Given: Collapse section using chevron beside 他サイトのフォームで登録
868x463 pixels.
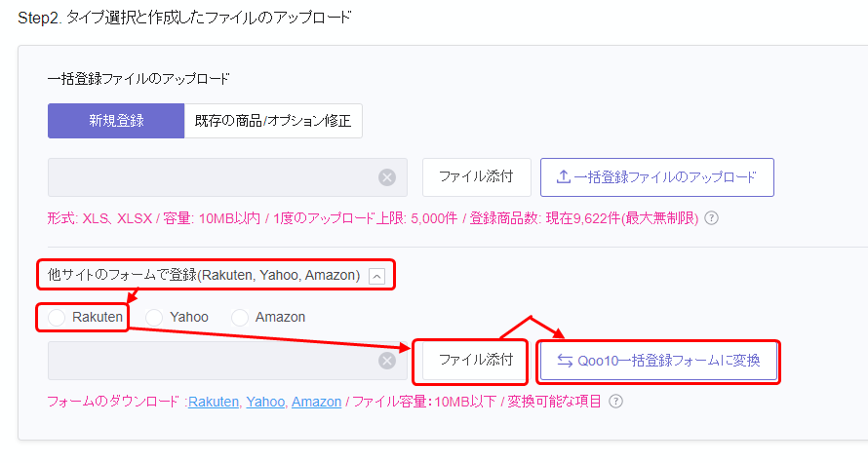Looking at the screenshot, I should 376,276.
